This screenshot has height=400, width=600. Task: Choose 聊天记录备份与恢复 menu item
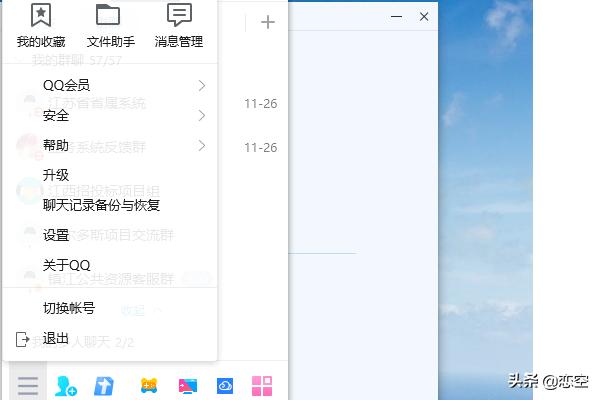[102, 205]
